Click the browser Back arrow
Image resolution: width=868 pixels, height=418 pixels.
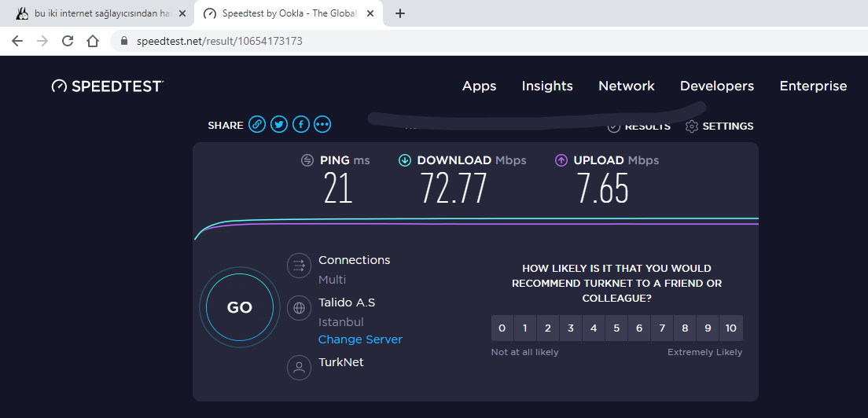(x=17, y=41)
